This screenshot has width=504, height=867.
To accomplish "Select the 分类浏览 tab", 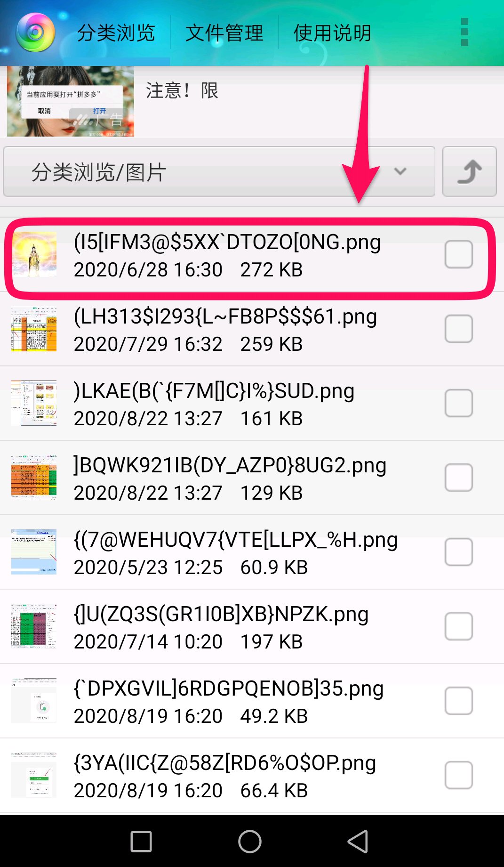I will point(116,33).
